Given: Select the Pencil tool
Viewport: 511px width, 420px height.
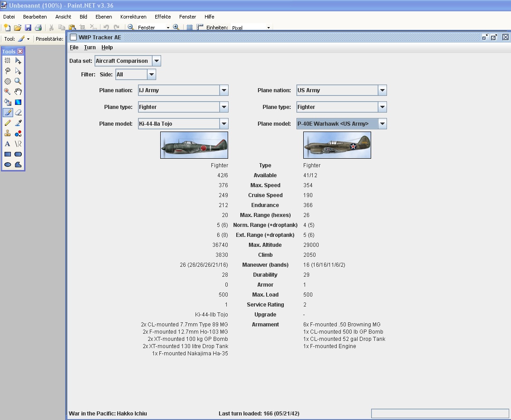Looking at the screenshot, I should (8, 123).
